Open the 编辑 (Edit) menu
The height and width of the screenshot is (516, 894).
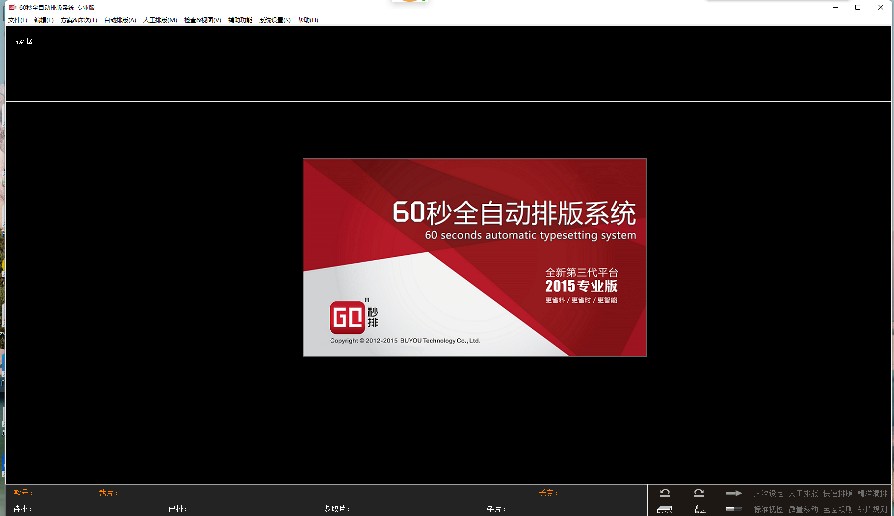point(43,20)
